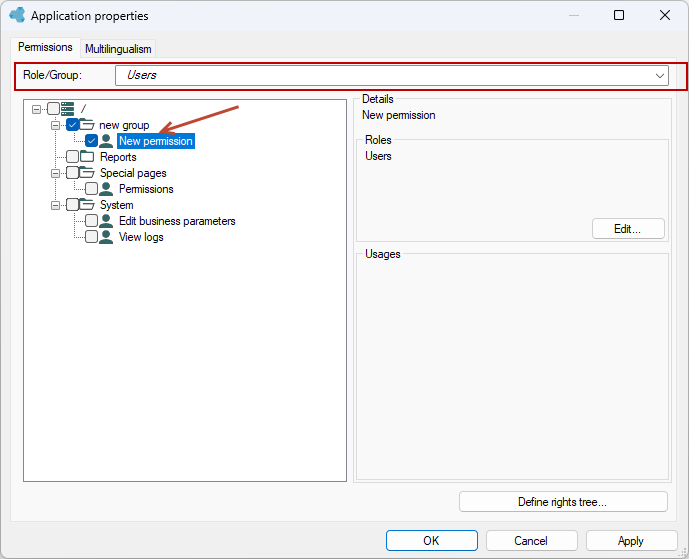Select Edit business parameters tree item
Viewport: 689px width, 559px height.
(177, 221)
